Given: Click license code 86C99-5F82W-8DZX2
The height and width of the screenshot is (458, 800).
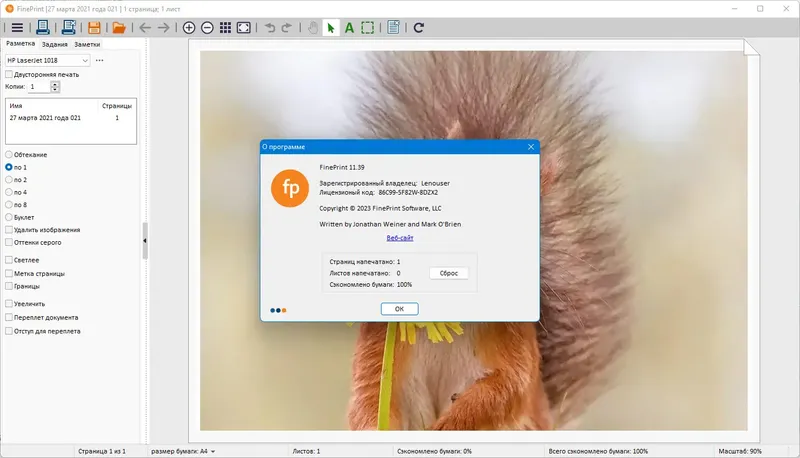Looking at the screenshot, I should (408, 193).
